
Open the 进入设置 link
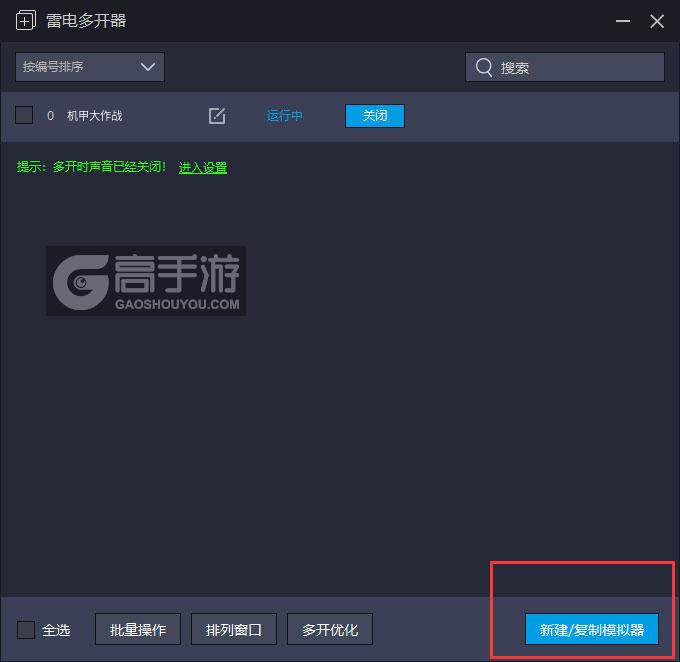[x=203, y=167]
